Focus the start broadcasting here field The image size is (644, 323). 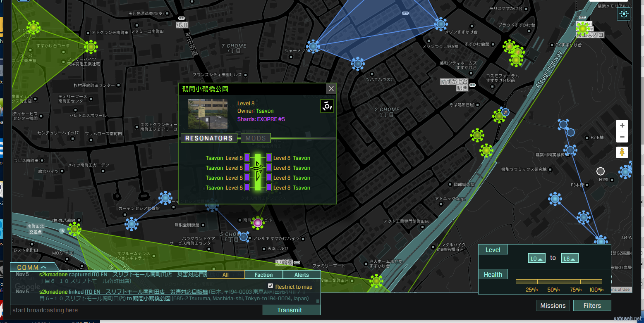(136, 310)
